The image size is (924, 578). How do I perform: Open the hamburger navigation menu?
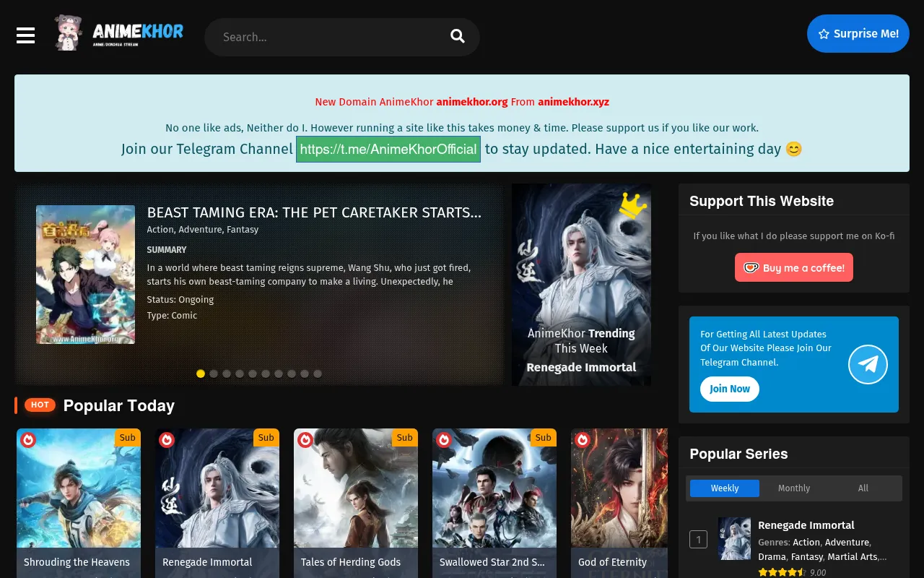(x=26, y=35)
